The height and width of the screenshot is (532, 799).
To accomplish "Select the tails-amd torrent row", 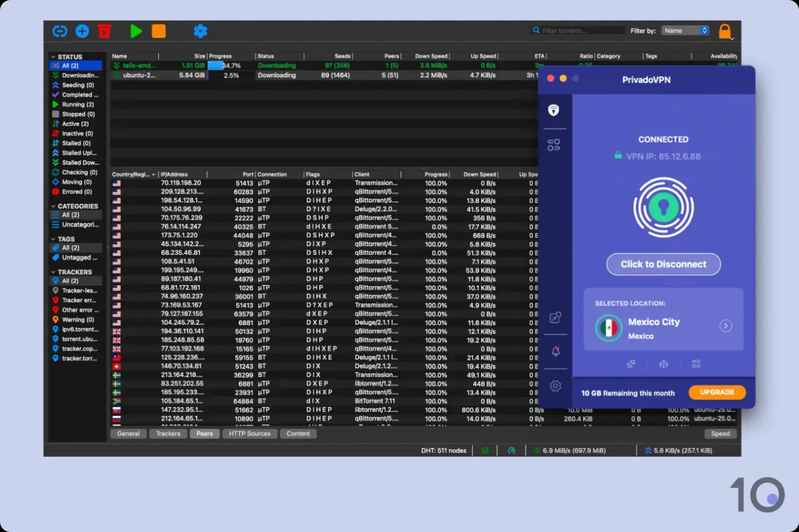I will coord(324,66).
